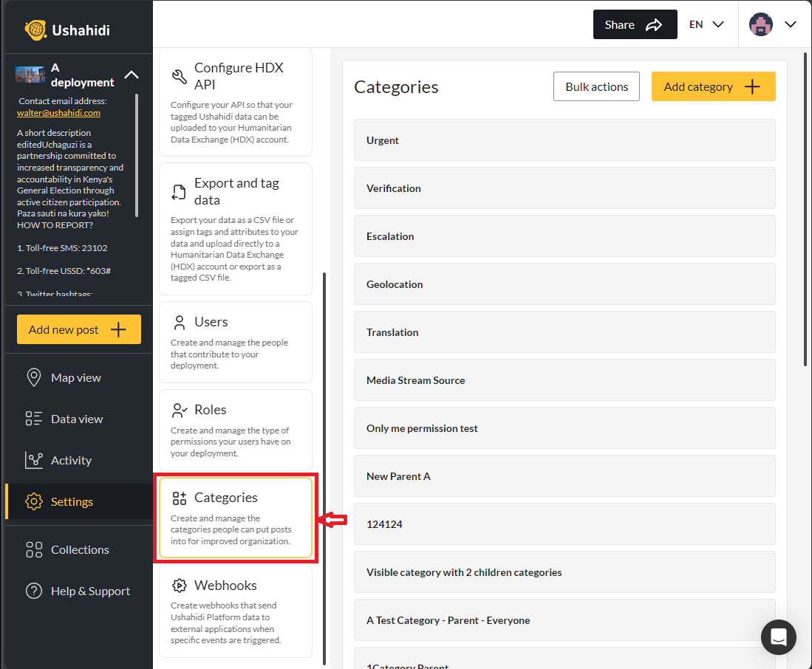This screenshot has height=669, width=812.
Task: Open the Activity graph icon
Action: tap(35, 460)
